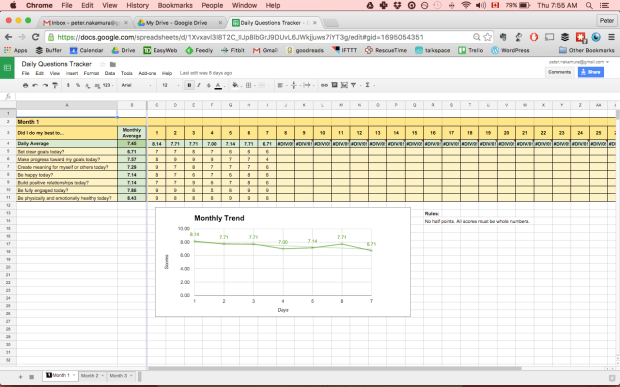
Task: Apply italic formatting
Action: click(x=199, y=85)
